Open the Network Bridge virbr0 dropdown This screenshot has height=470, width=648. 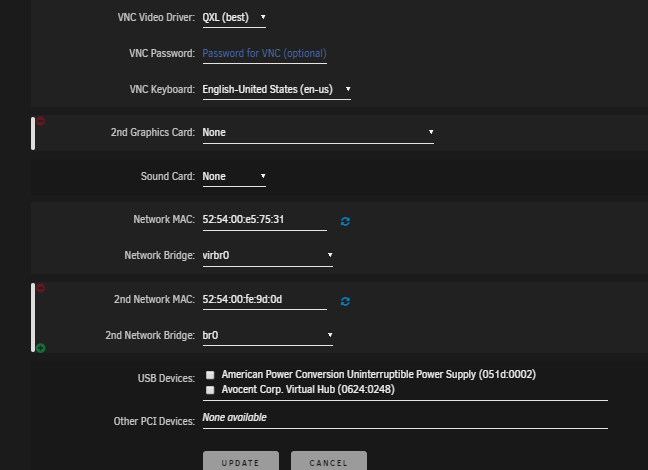pos(267,256)
